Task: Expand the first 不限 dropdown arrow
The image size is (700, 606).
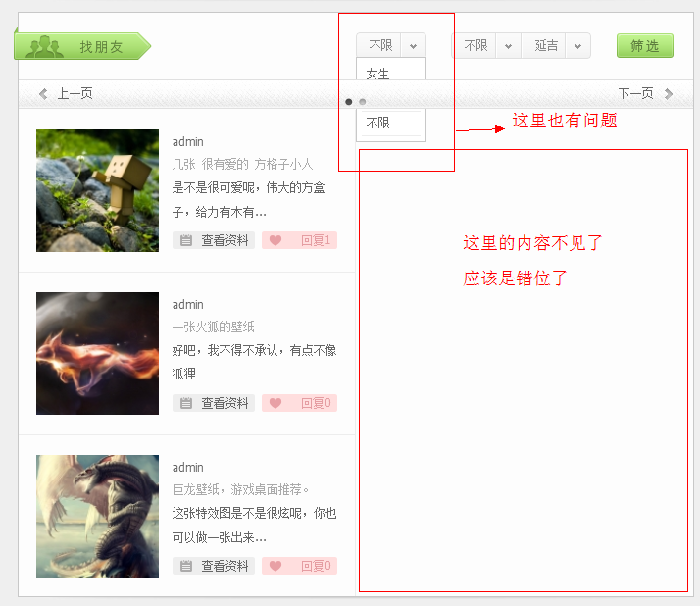Action: click(x=414, y=45)
